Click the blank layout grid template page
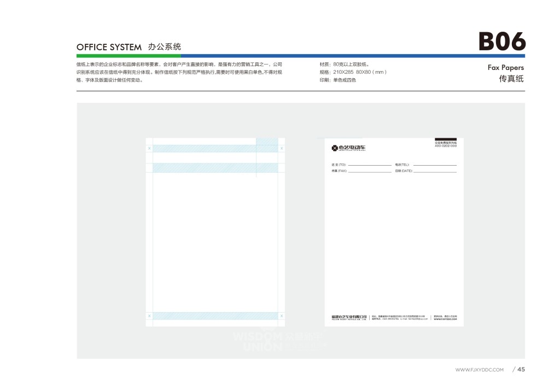Screen dimensions: 560x392 click(x=215, y=232)
